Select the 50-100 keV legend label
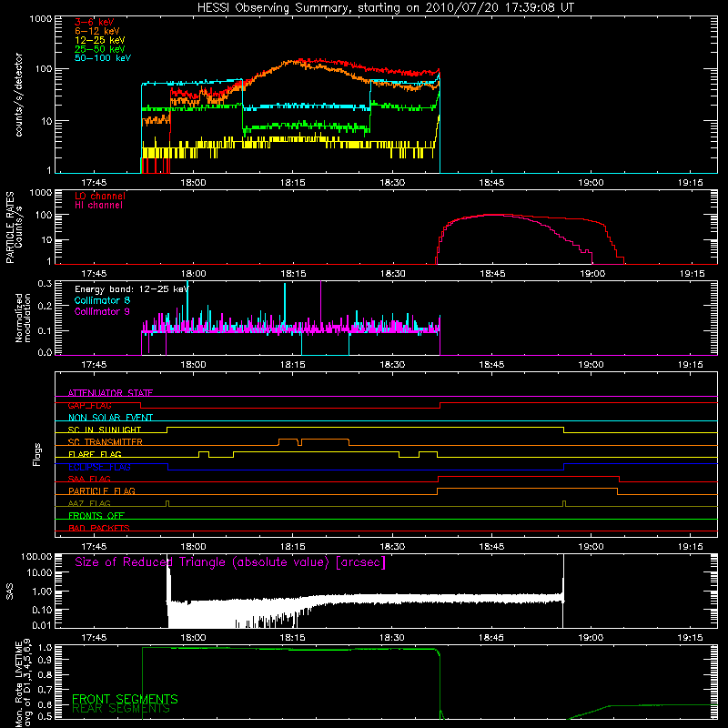The height and width of the screenshot is (728, 728). click(x=103, y=58)
